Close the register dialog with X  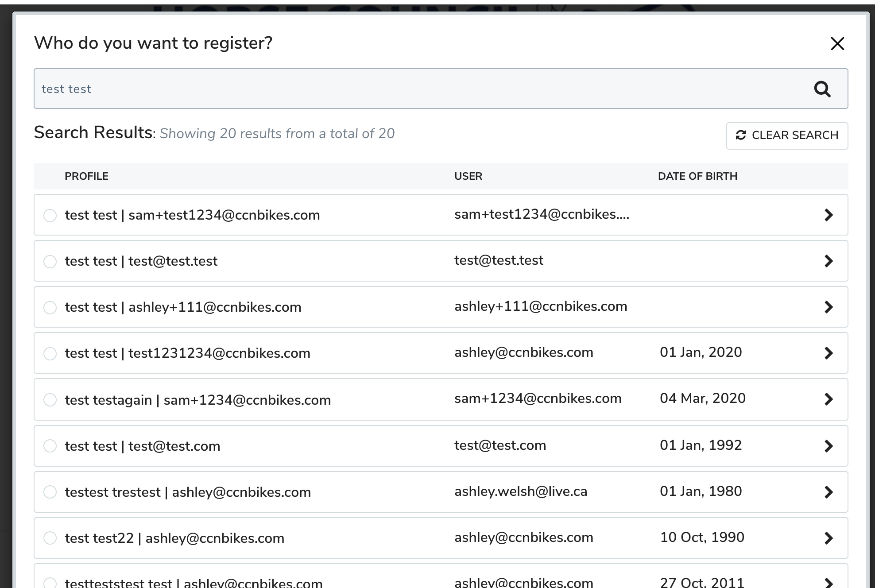tap(837, 43)
